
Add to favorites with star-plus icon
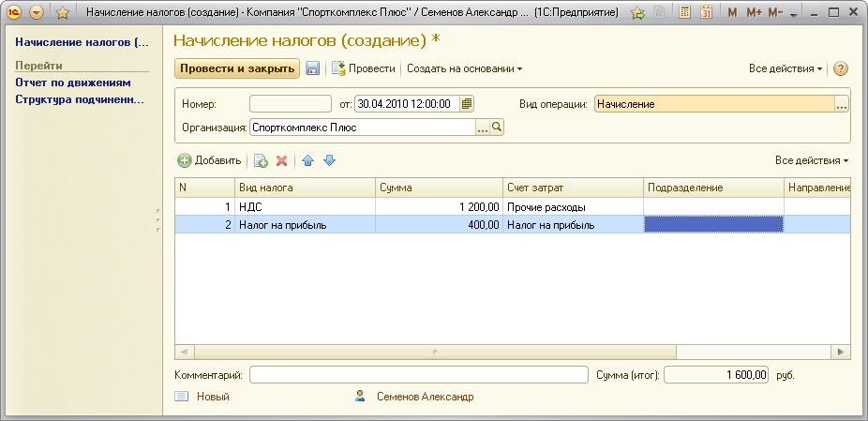638,13
